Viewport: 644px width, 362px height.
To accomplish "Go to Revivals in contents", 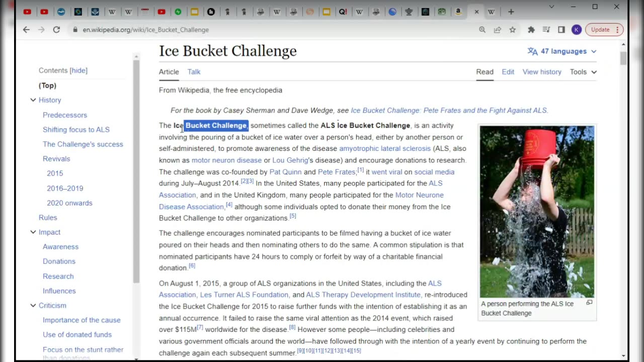I will pos(56,159).
